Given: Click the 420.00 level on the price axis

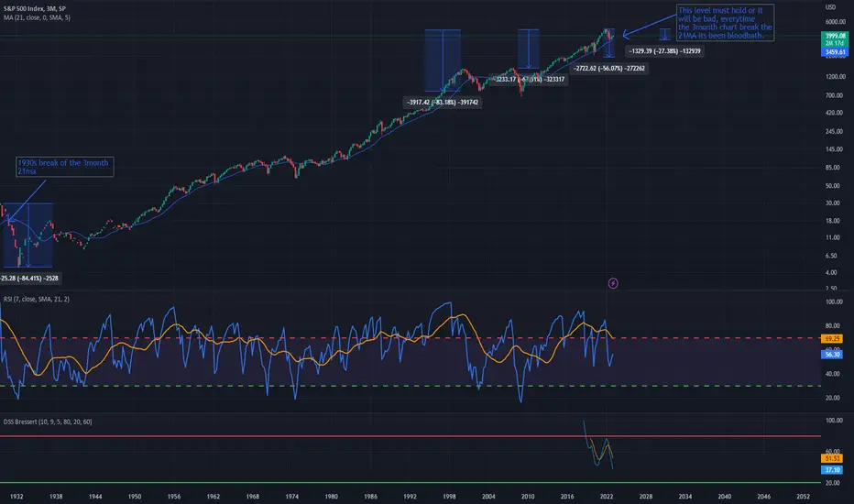Looking at the screenshot, I should pyautogui.click(x=834, y=113).
